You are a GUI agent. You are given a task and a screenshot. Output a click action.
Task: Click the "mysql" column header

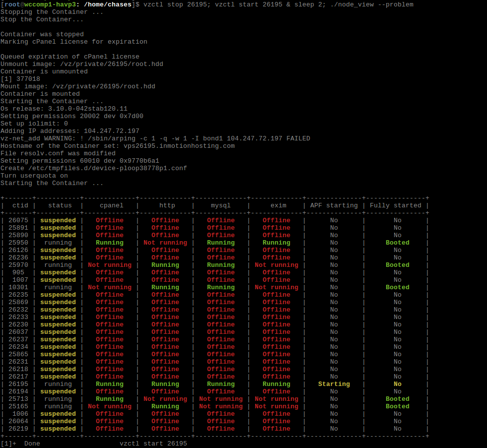tap(221, 205)
